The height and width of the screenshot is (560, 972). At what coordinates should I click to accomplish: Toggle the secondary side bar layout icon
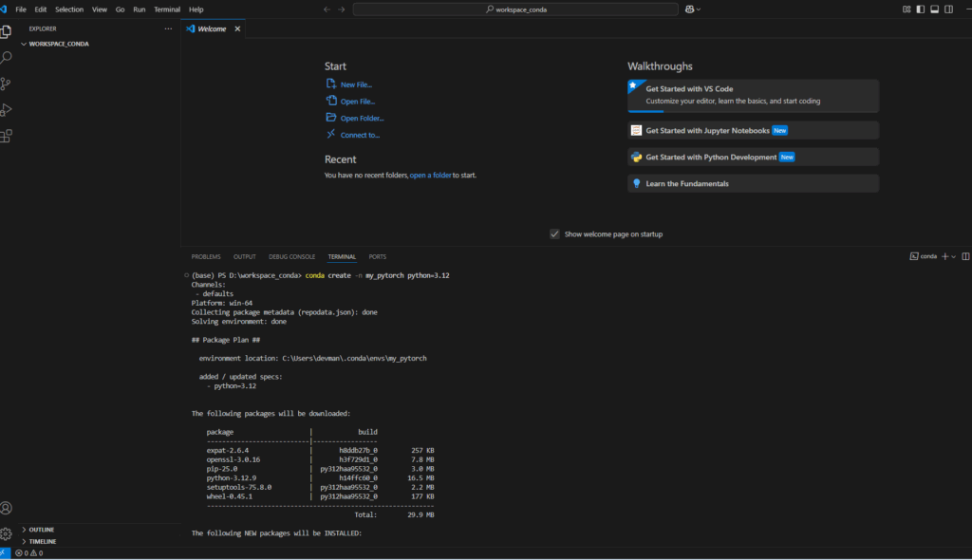click(949, 9)
